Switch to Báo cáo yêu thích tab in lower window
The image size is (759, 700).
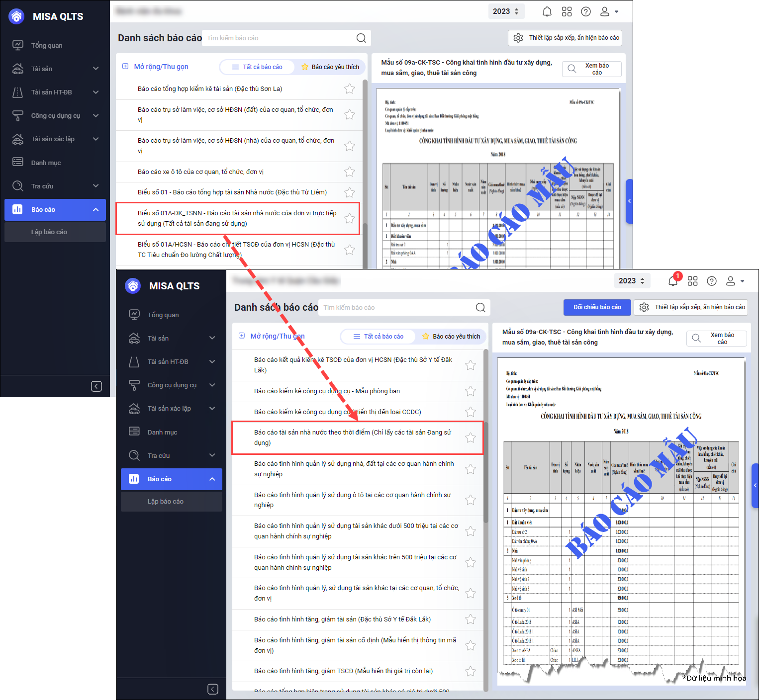(451, 337)
